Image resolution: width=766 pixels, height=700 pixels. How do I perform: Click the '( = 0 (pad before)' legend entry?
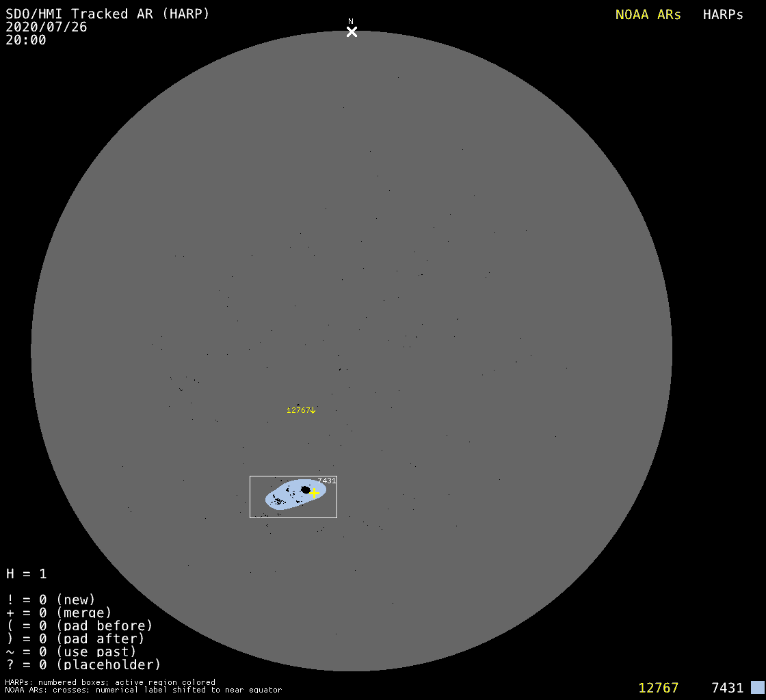[x=79, y=625]
